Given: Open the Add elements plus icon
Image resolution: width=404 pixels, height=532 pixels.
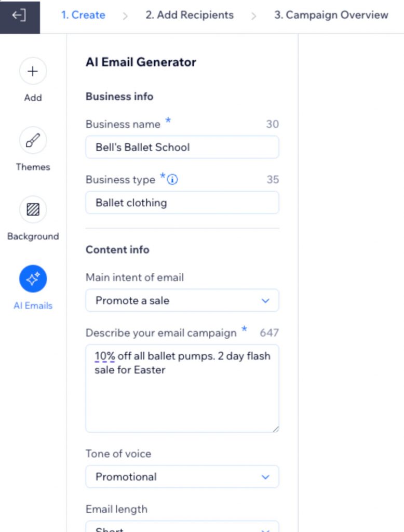Looking at the screenshot, I should click(x=33, y=71).
